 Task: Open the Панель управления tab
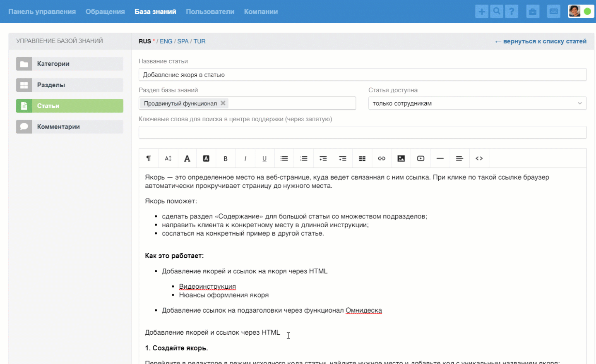42,12
